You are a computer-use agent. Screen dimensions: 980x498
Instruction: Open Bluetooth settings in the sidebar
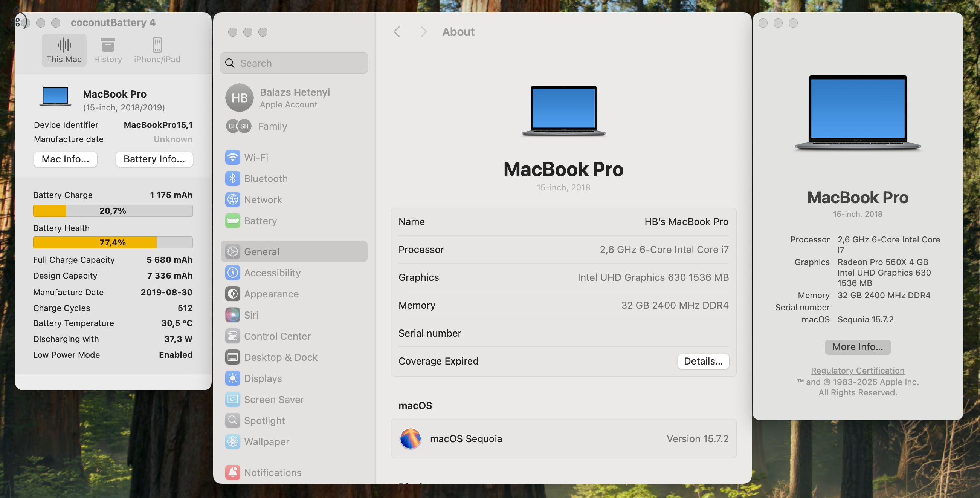pos(266,178)
